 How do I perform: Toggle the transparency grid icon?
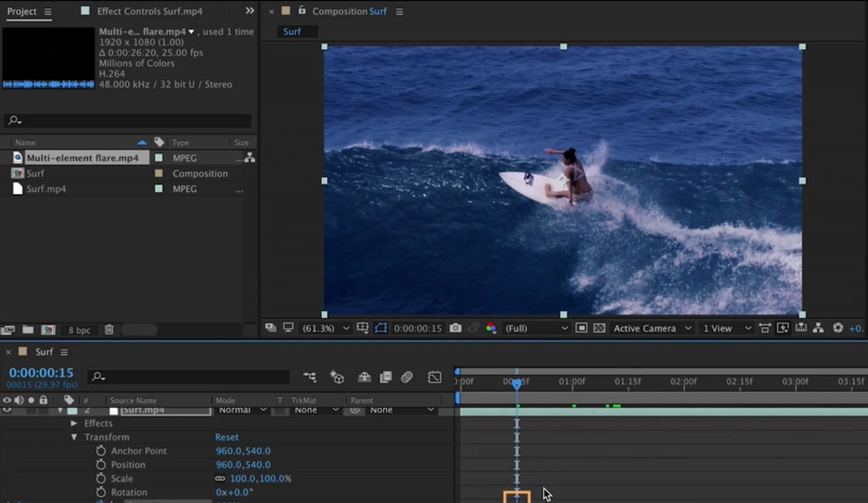(x=599, y=328)
